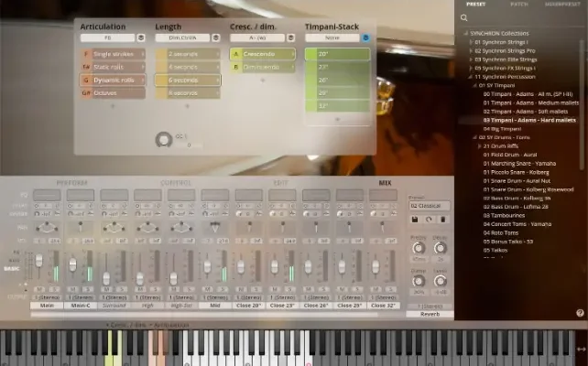This screenshot has width=588, height=366.
Task: Click the Length dimension settings icon
Action: tap(216, 38)
